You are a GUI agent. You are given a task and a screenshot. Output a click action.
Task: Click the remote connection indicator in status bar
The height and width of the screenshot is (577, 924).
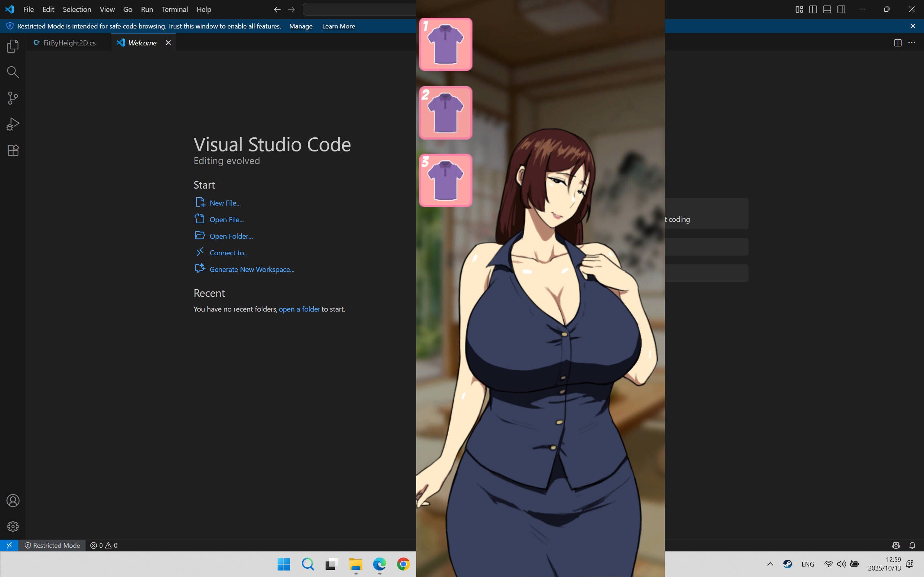coord(9,545)
